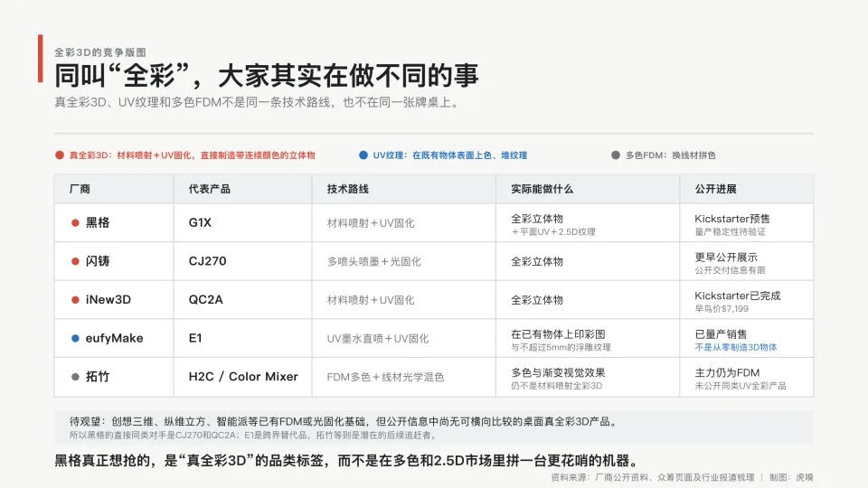Click the red dot beside 闪铸
This screenshot has height=488, width=868.
pos(75,261)
